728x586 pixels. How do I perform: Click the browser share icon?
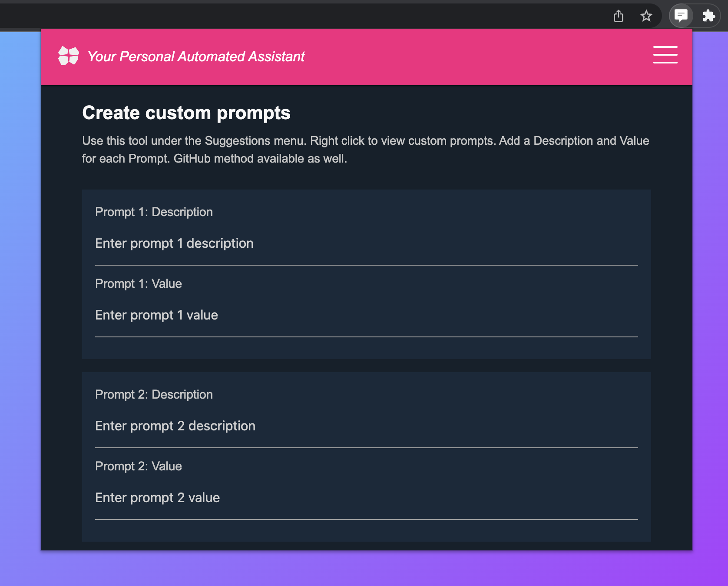coord(619,16)
